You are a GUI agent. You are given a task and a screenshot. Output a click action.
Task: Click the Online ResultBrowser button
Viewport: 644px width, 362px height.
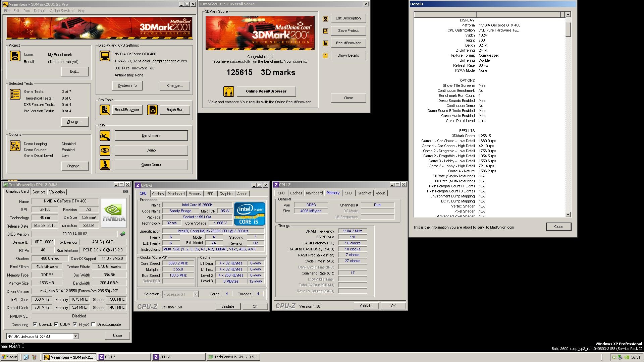click(266, 91)
